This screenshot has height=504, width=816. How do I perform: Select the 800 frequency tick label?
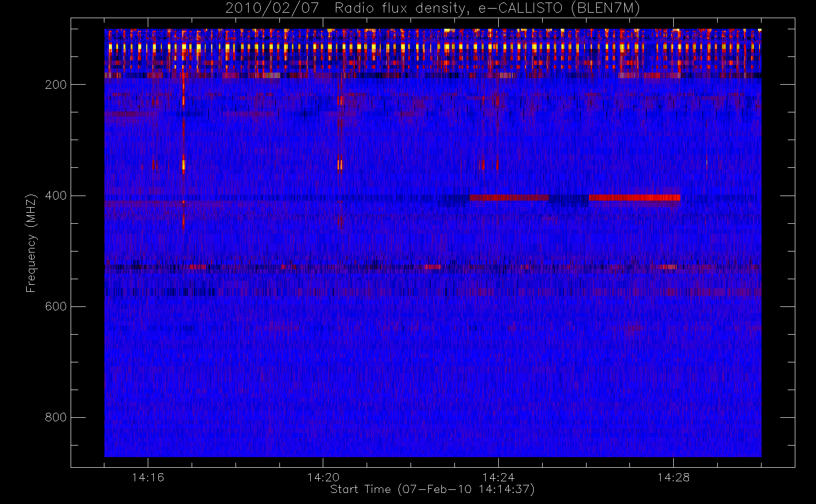pyautogui.click(x=56, y=417)
